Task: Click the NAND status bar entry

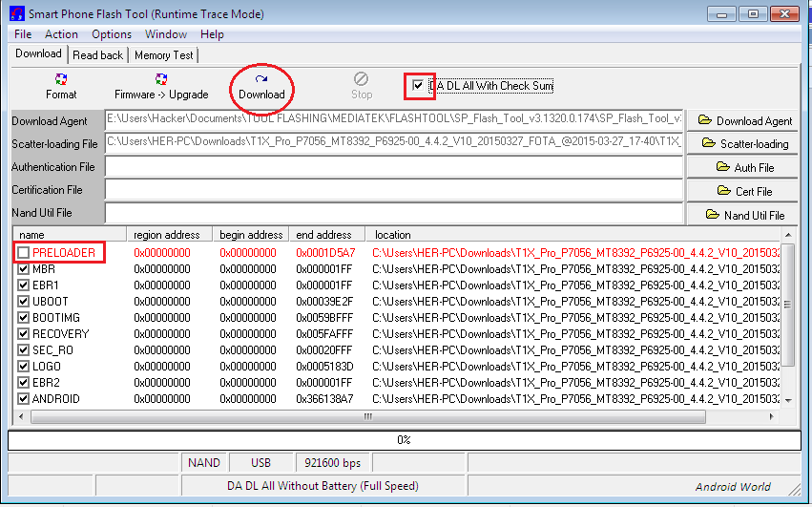Action: (204, 462)
